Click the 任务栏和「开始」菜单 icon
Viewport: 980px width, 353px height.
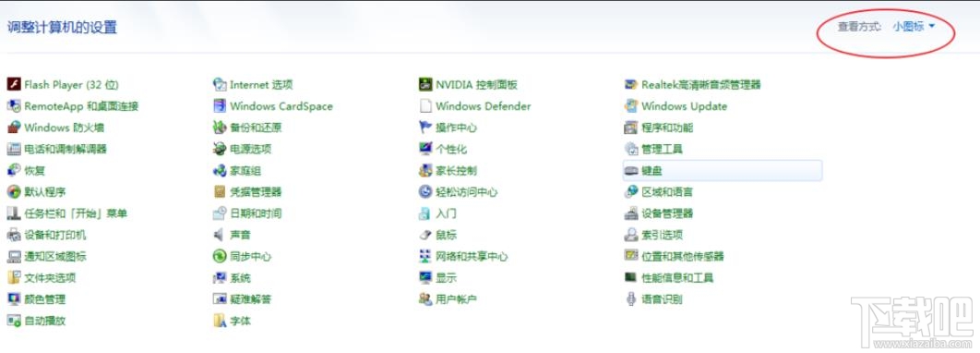click(14, 213)
